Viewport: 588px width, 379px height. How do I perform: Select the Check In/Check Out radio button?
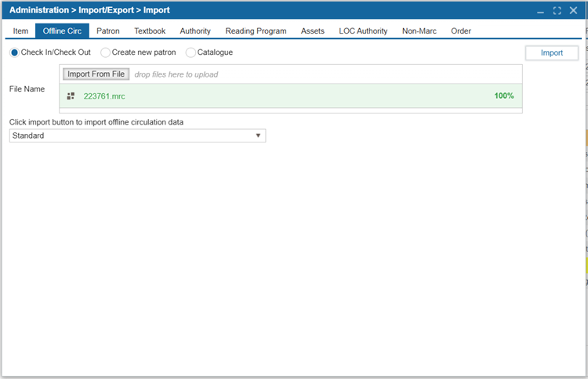point(15,52)
